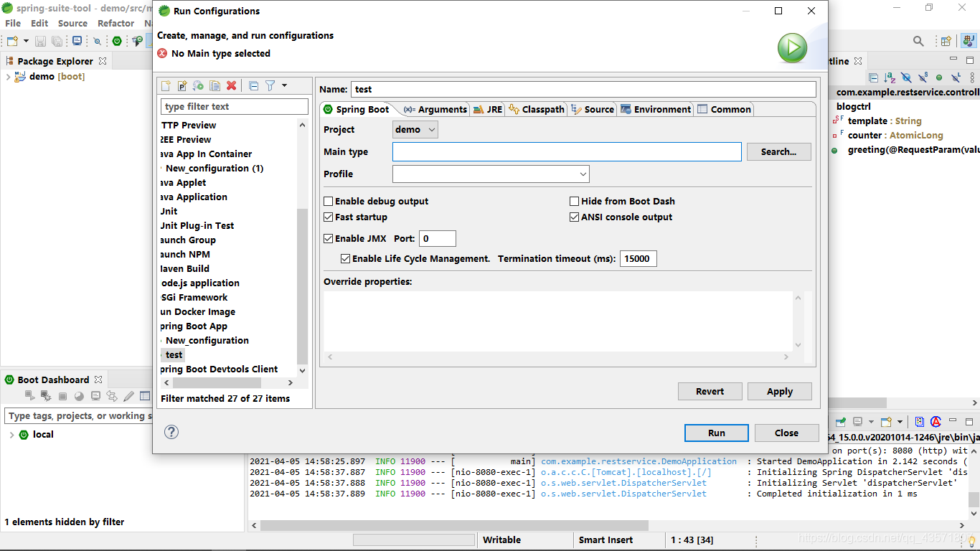Switch to the Java perspective icon

pyautogui.click(x=969, y=41)
